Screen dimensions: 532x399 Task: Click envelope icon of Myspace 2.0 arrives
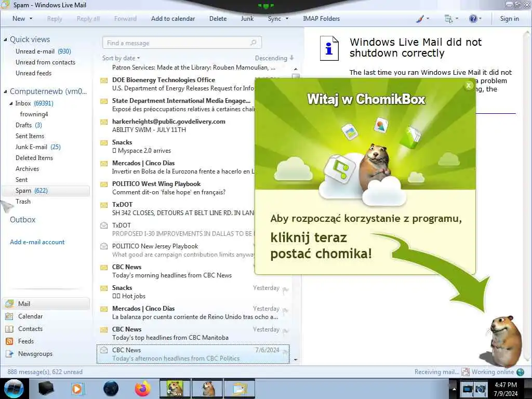104,142
